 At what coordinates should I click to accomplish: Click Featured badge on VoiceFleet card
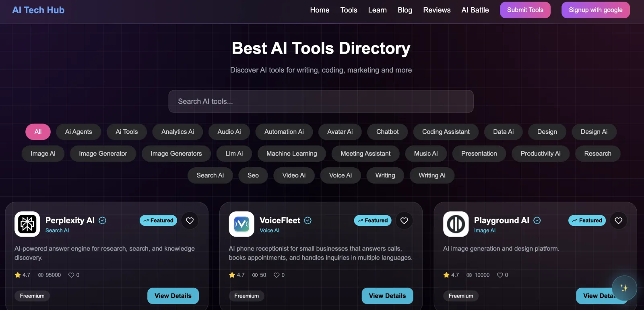tap(373, 221)
